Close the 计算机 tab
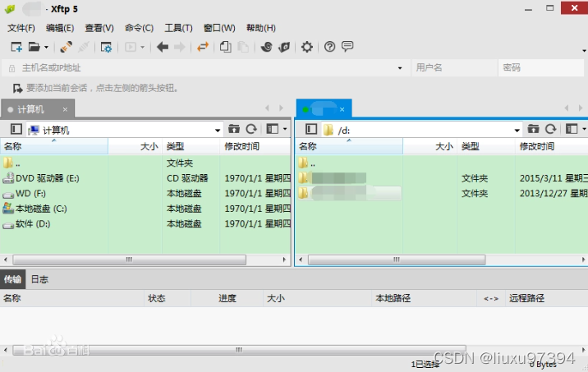Screen dimensions: 588x372 pyautogui.click(x=65, y=109)
